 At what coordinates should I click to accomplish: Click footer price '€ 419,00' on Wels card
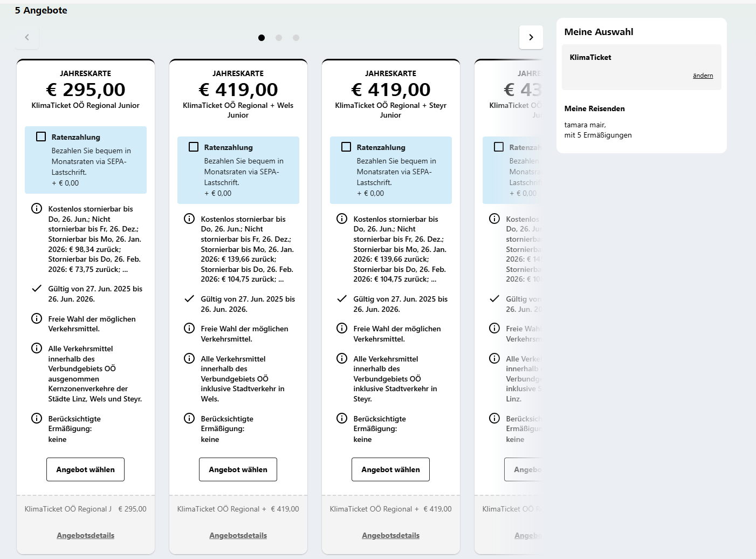coord(285,509)
